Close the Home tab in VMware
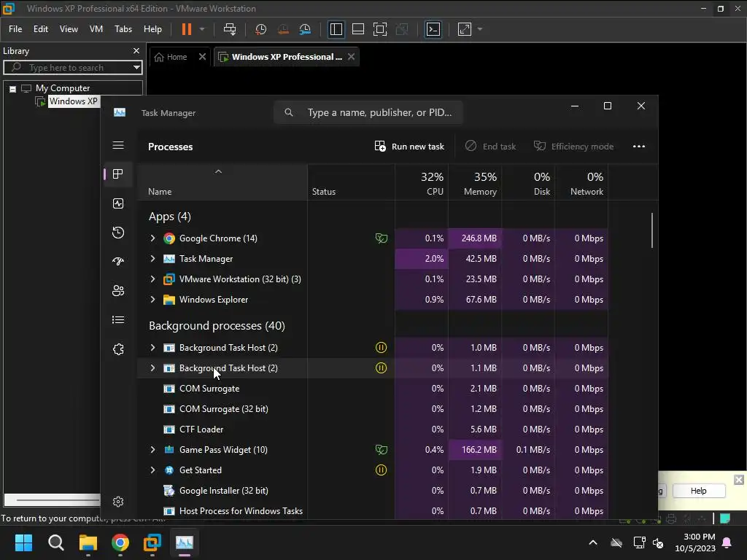Viewport: 747px width, 560px height. click(x=202, y=57)
